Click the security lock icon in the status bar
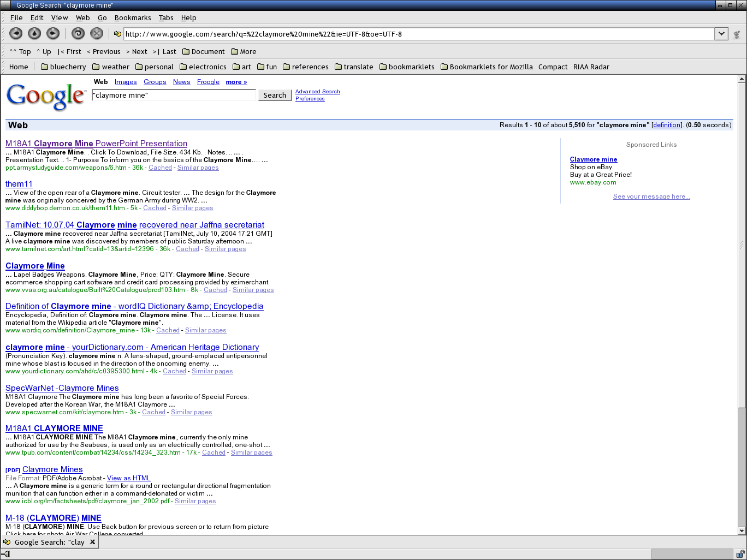Viewport: 747px width, 560px height. [740, 554]
